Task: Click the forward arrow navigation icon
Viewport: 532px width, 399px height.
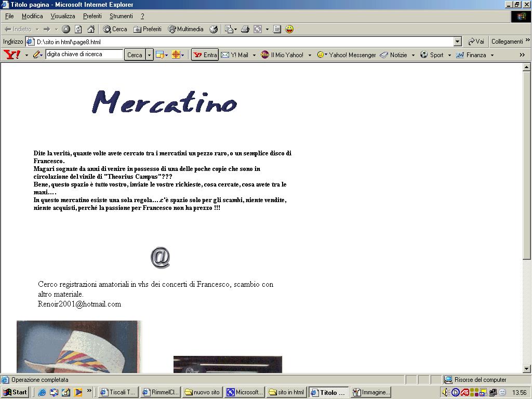Action: [x=47, y=29]
